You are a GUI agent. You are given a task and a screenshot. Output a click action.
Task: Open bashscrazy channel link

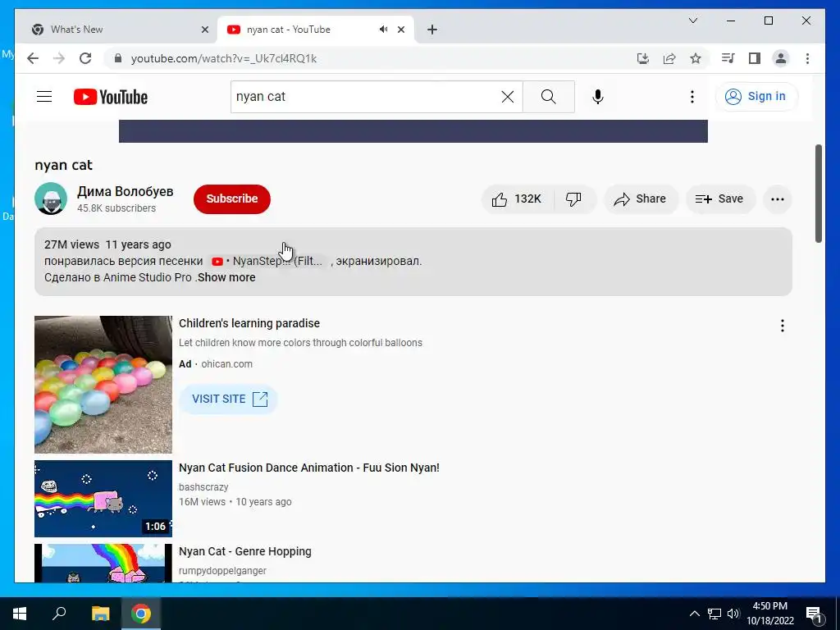pos(203,487)
